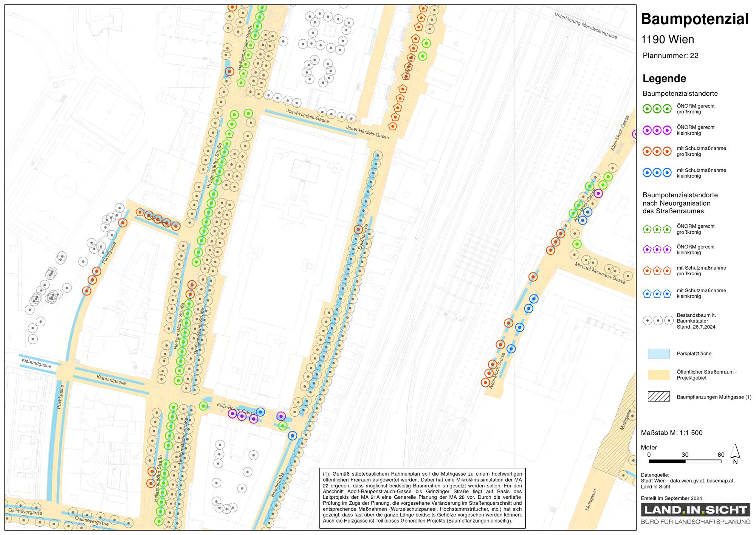Screen dimensions: 756x535
Task: Click the scale bar below Meter
Action: click(x=685, y=461)
